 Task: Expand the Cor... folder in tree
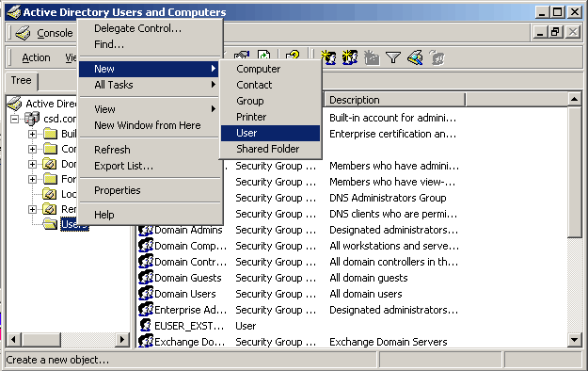(33, 149)
